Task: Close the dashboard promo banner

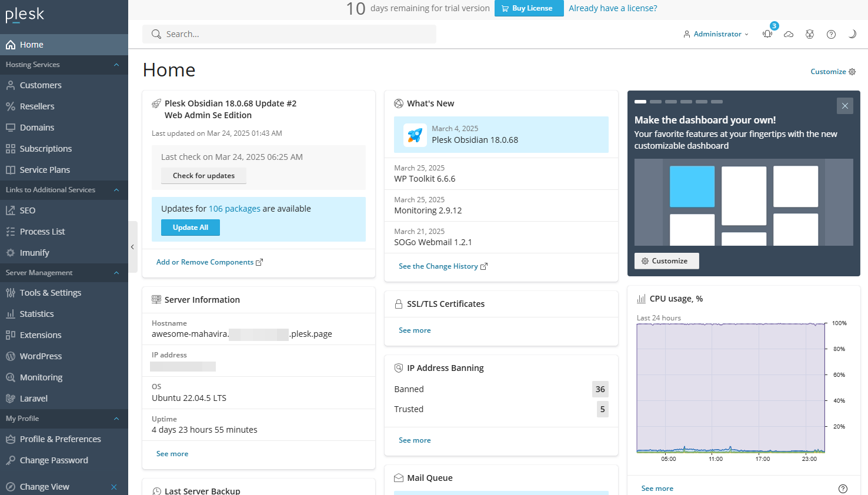Action: point(844,106)
